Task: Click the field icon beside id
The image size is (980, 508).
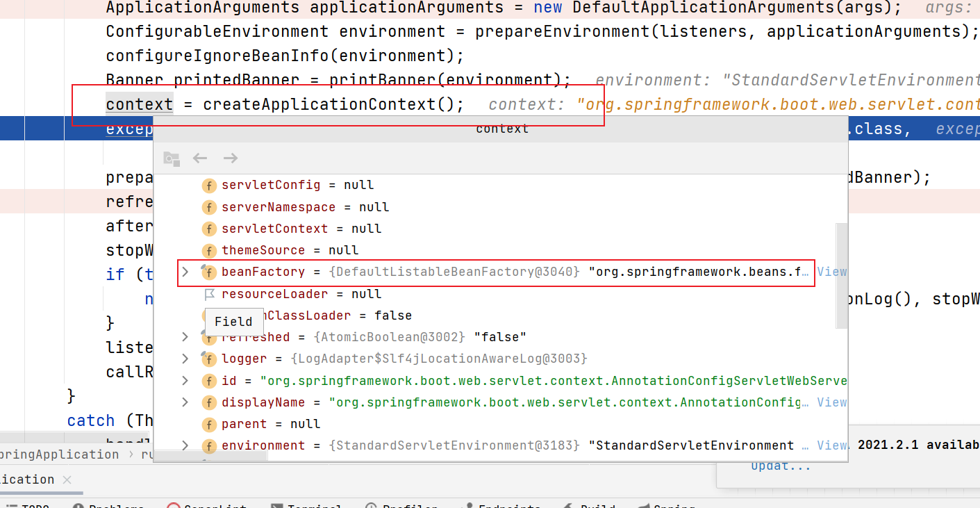Action: 209,381
